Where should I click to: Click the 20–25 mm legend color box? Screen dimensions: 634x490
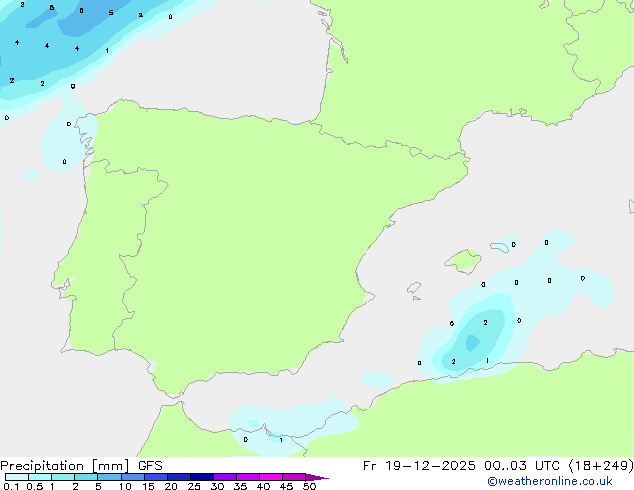click(179, 477)
